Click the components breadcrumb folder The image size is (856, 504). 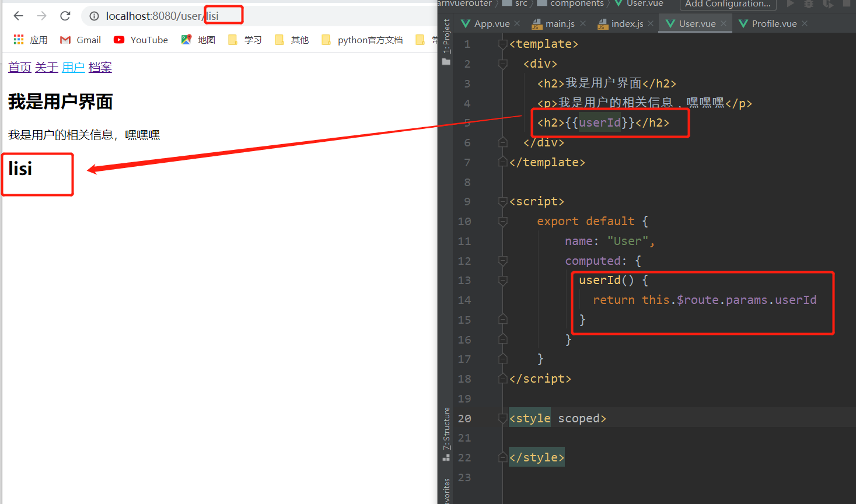(570, 3)
